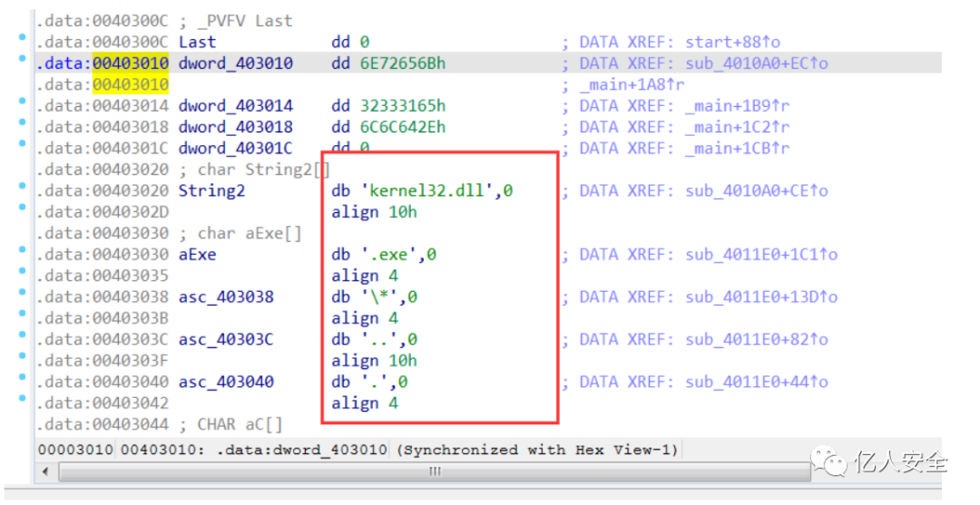Follow the start+88 cross reference
Image resolution: width=980 pixels, height=505 pixels.
(x=732, y=42)
